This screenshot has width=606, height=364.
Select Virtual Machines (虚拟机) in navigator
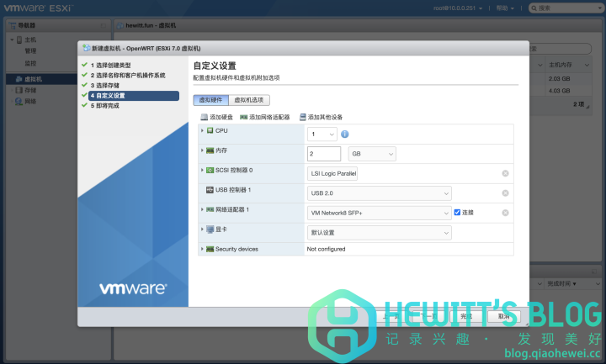tap(33, 79)
